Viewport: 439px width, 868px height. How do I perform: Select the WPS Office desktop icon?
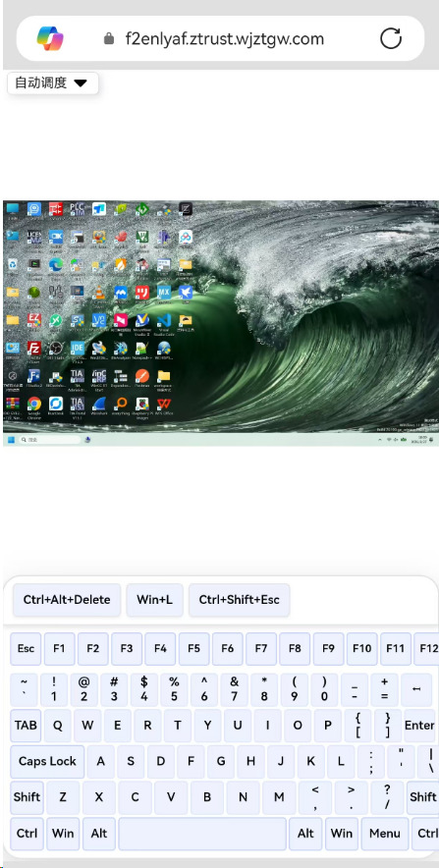tap(164, 406)
